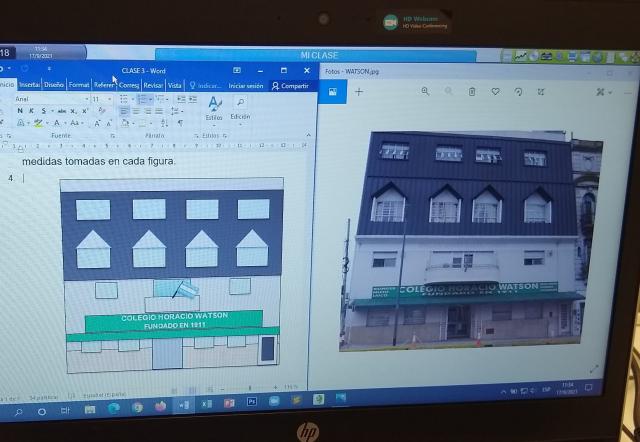Collapse the Word ribbon with the chevron
Image resolution: width=640 pixels, height=442 pixels.
pos(309,135)
